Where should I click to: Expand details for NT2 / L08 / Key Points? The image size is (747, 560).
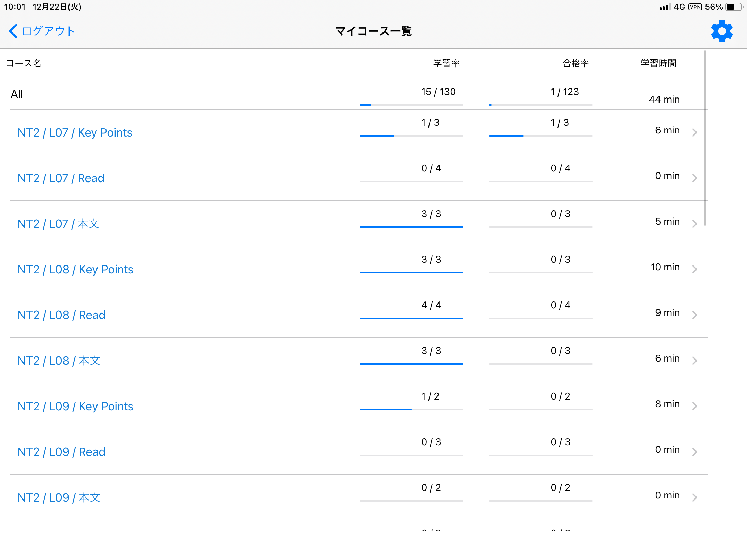pos(75,269)
